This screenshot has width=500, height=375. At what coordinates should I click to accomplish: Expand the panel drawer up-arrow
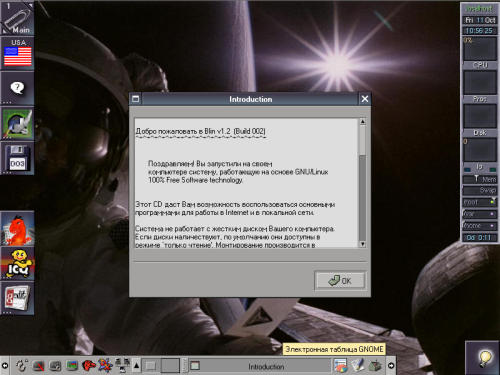point(136,366)
